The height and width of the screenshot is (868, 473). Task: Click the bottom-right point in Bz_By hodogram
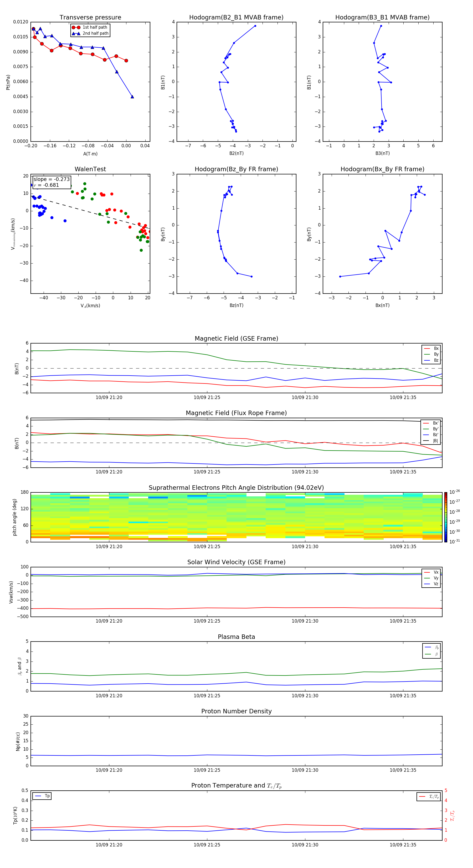[251, 276]
